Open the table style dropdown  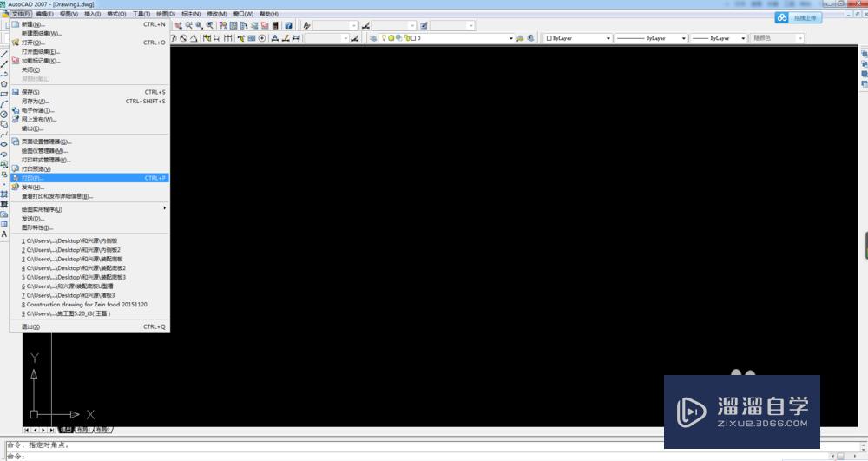[452, 25]
